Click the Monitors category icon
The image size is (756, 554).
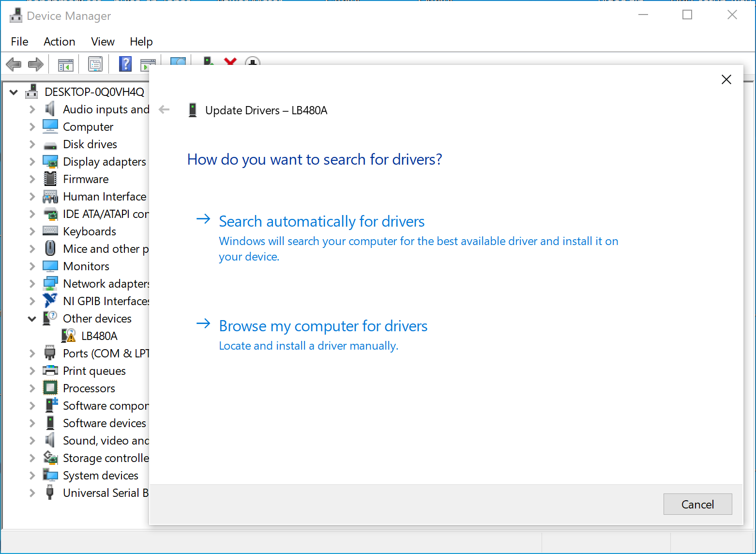tap(50, 266)
